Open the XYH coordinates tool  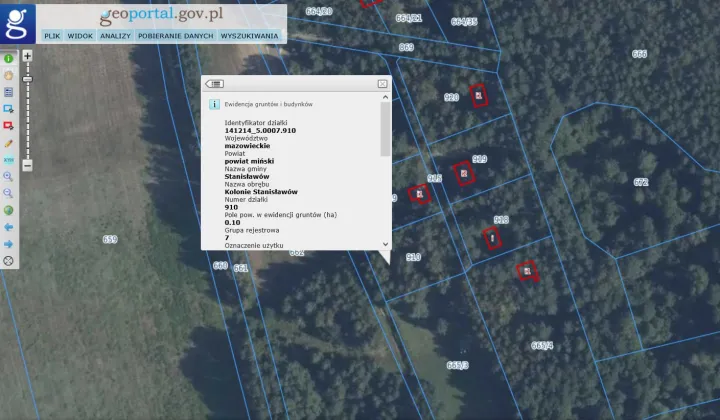[8, 160]
